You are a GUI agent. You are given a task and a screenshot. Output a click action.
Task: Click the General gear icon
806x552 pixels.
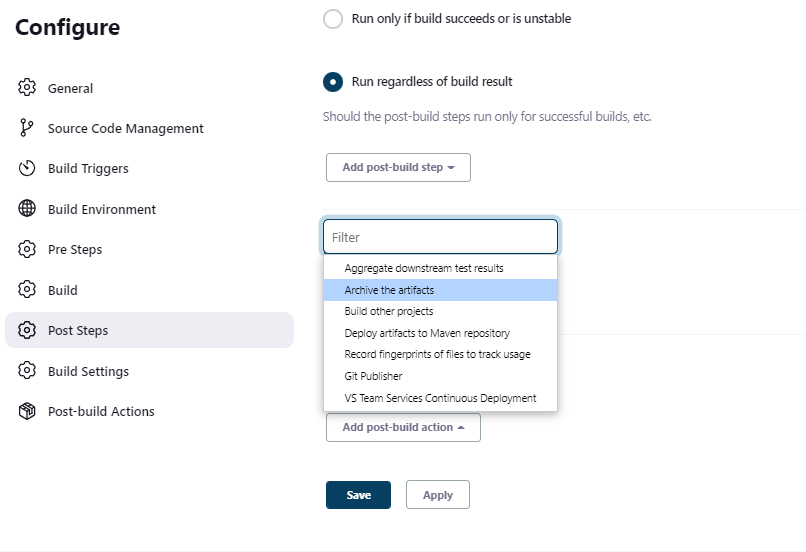(x=27, y=87)
